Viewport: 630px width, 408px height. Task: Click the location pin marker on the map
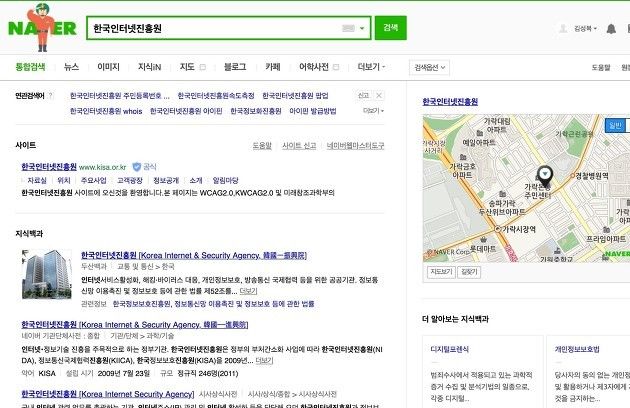545,176
